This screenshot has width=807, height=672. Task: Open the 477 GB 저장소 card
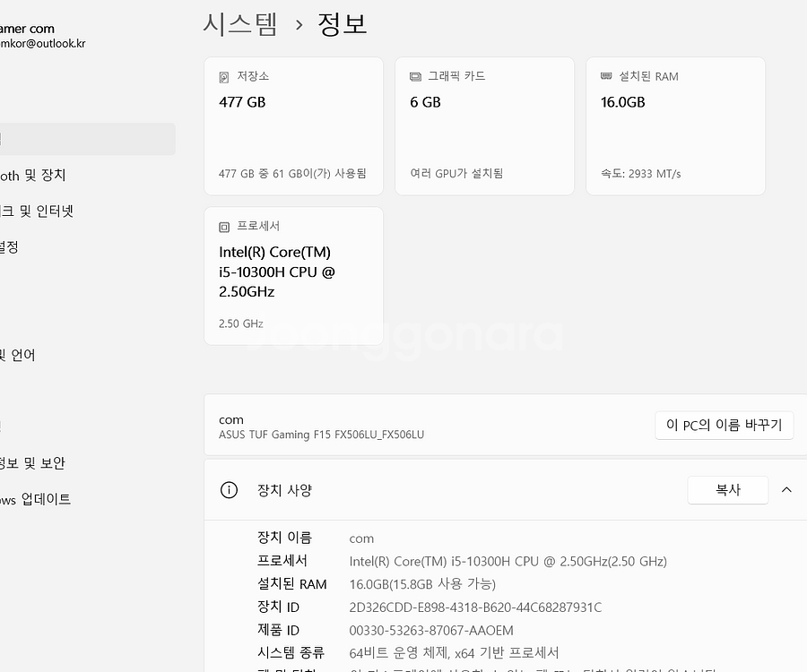294,125
